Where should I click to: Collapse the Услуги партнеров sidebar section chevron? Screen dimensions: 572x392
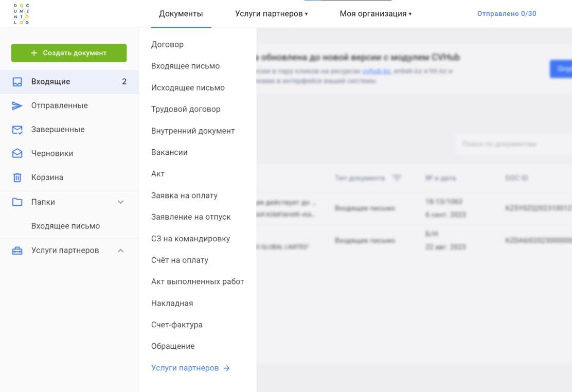[x=121, y=251]
